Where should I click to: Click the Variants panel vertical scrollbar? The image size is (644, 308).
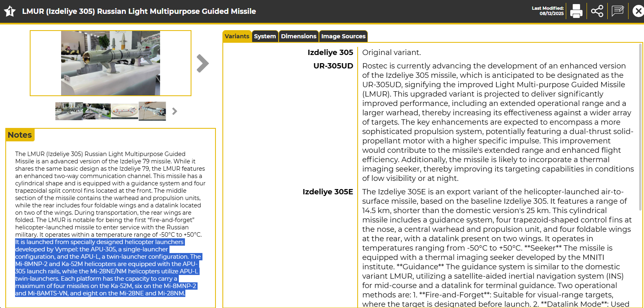pyautogui.click(x=640, y=122)
